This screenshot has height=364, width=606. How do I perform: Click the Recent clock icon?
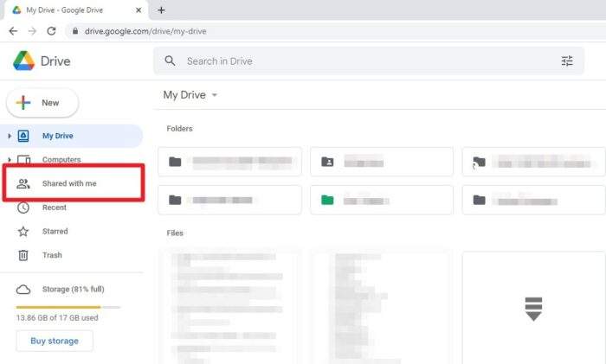point(23,208)
